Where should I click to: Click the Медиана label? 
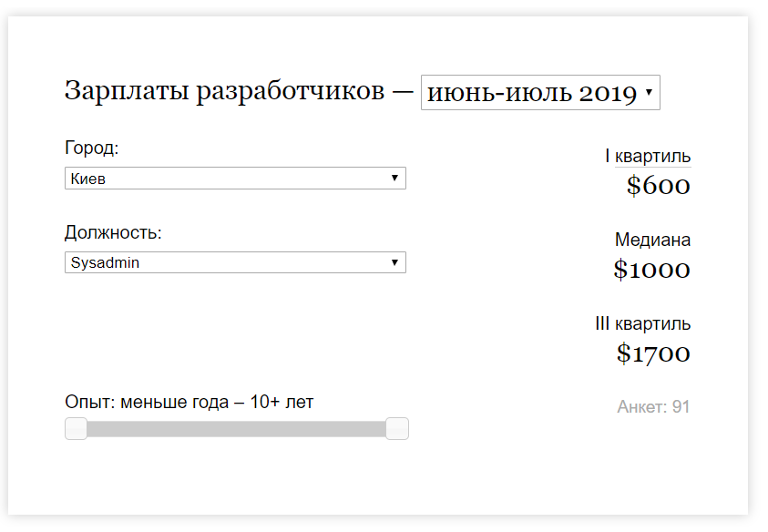pos(652,240)
